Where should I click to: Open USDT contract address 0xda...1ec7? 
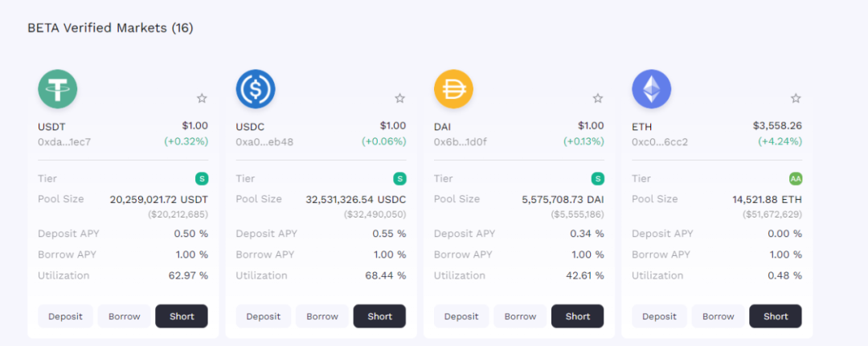(64, 141)
